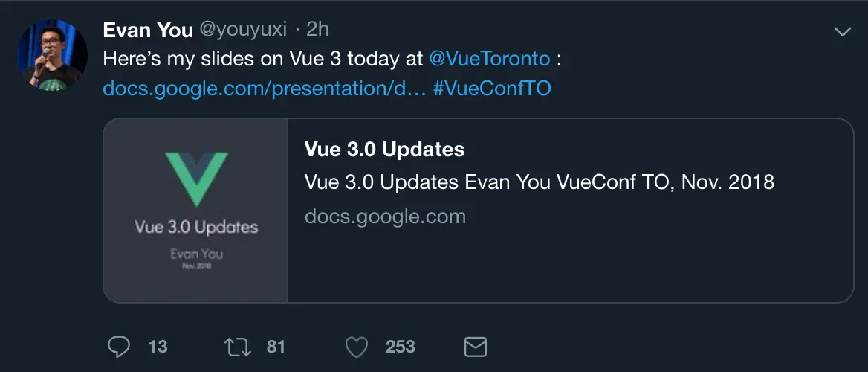Click the @youyuxi handle
The height and width of the screenshot is (372, 868).
[243, 30]
